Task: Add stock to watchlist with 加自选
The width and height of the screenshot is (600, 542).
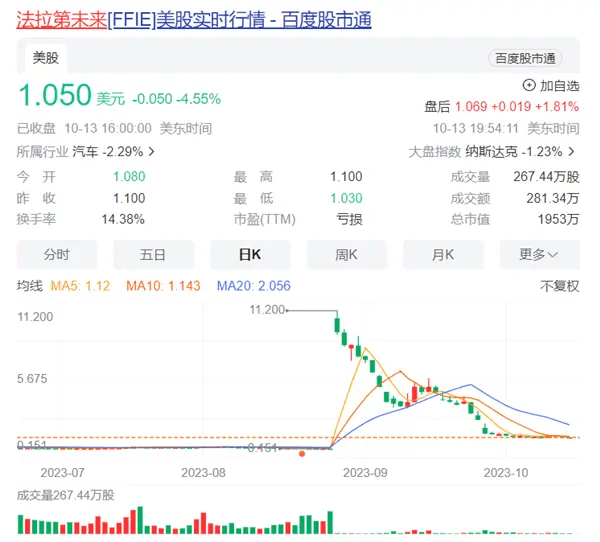Action: click(x=551, y=85)
